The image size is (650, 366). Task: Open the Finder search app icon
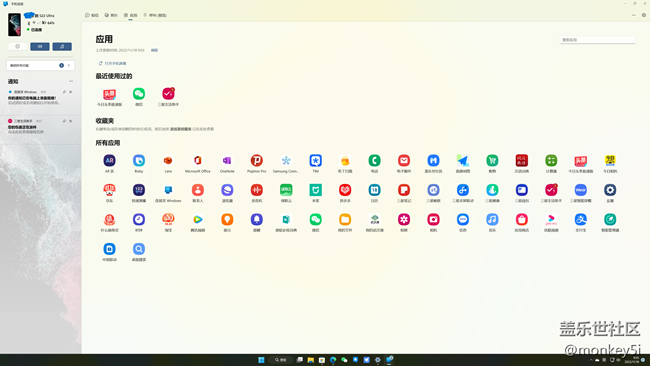(139, 249)
